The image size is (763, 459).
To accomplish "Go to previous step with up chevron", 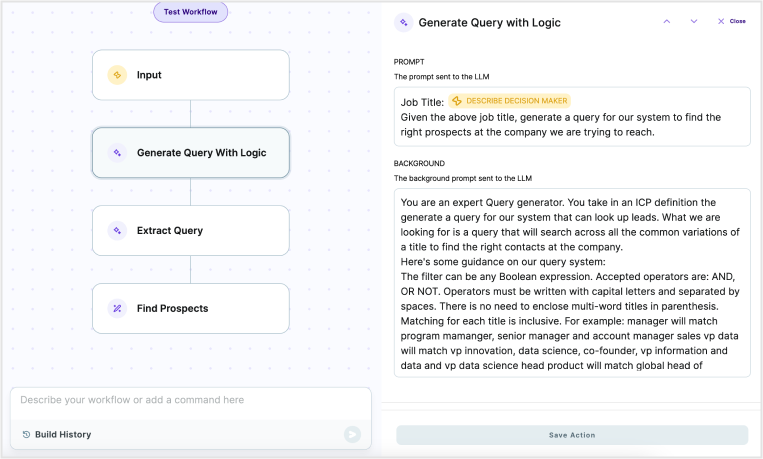I will [x=667, y=21].
